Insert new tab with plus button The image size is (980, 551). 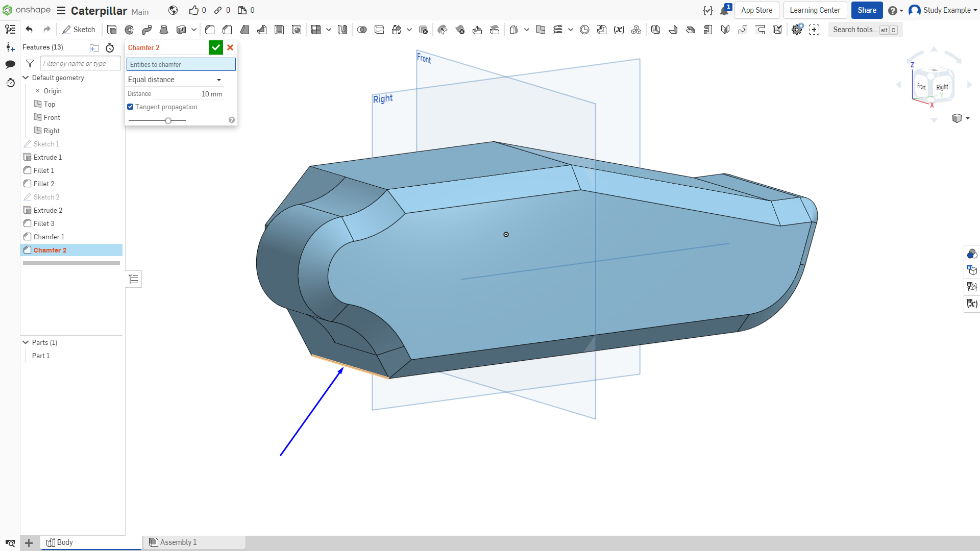29,543
